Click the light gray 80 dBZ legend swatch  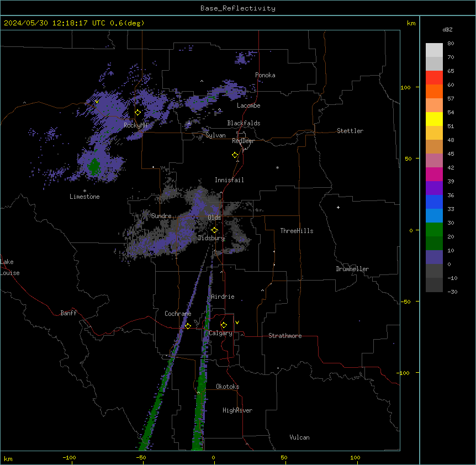[x=434, y=50]
